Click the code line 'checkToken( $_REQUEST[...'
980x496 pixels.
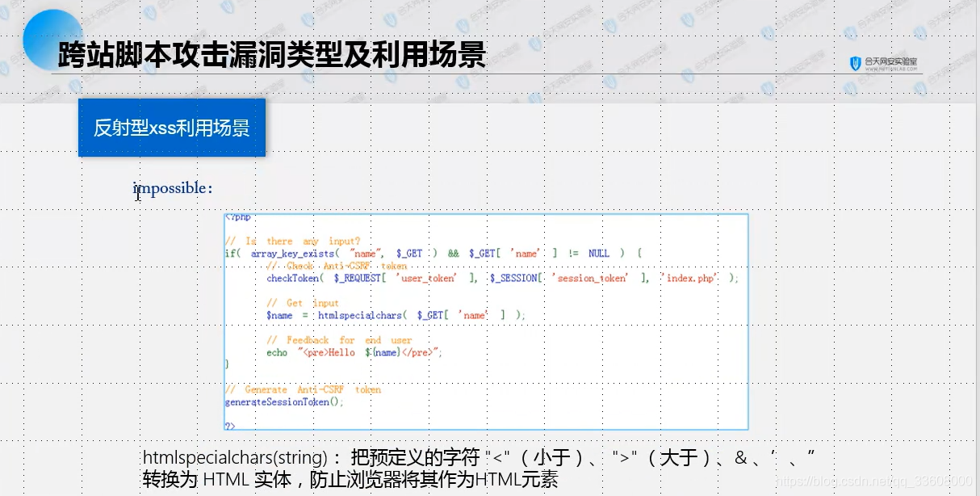pyautogui.click(x=502, y=278)
